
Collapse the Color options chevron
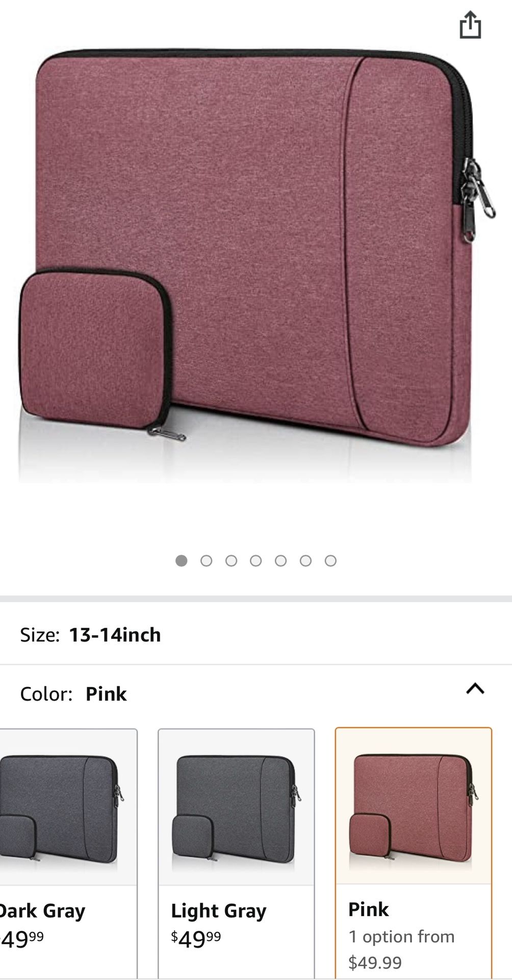coord(475,689)
